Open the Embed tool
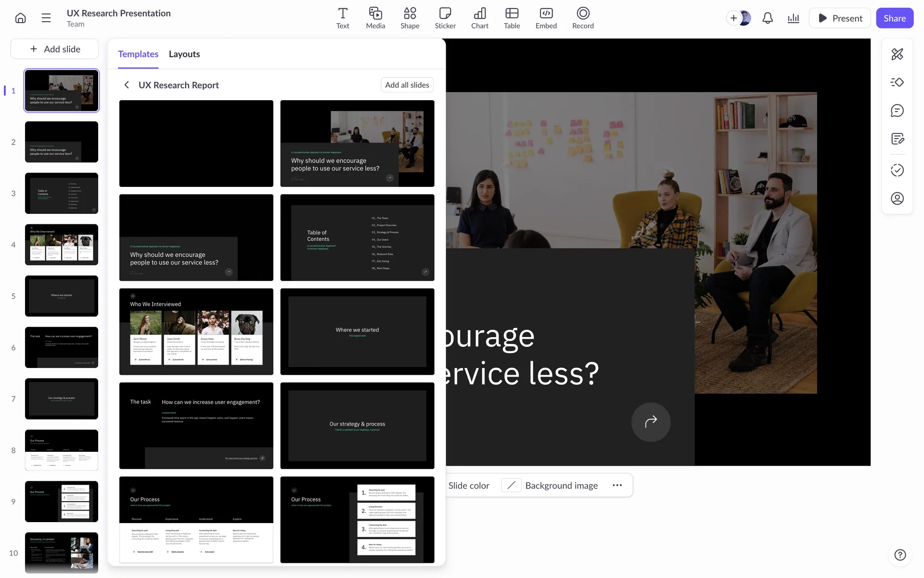This screenshot has height=578, width=924. (546, 18)
